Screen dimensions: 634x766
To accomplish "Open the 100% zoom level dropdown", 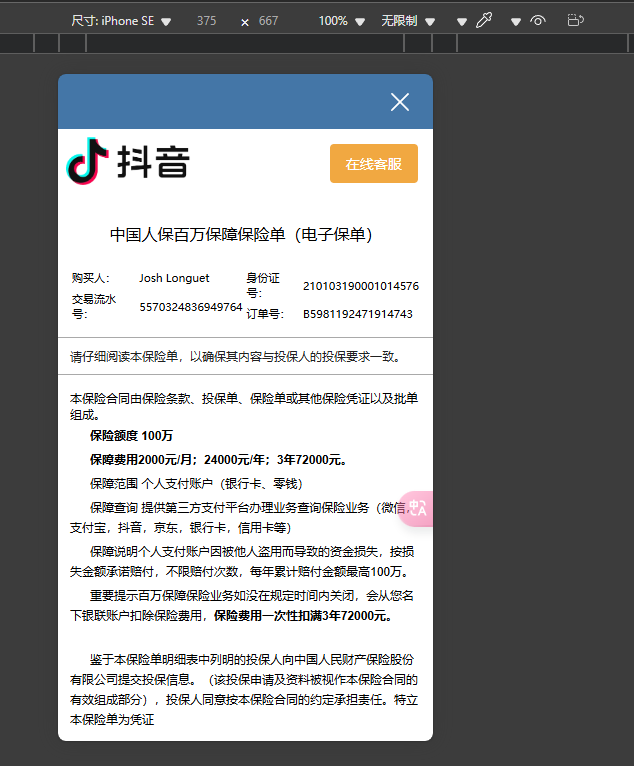I will coord(341,21).
